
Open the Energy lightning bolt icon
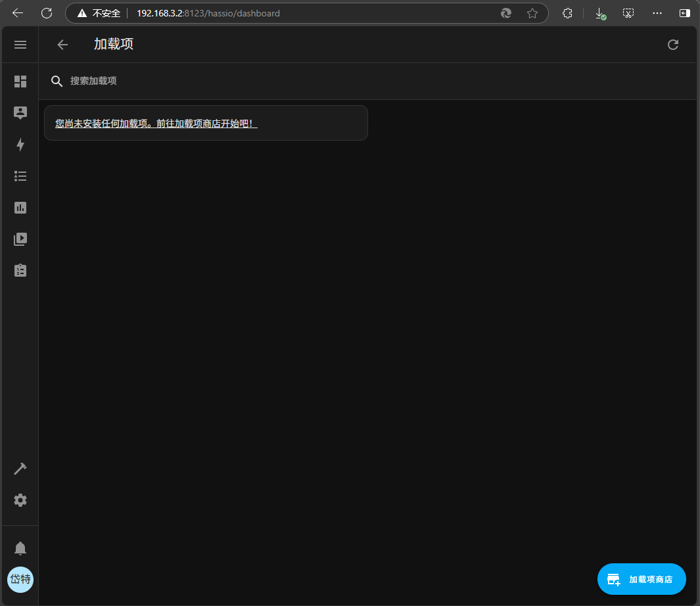20,145
